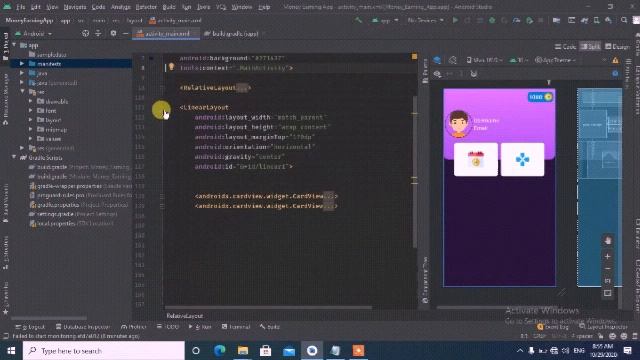Click the magnet autoconnect icon

[x=473, y=74]
